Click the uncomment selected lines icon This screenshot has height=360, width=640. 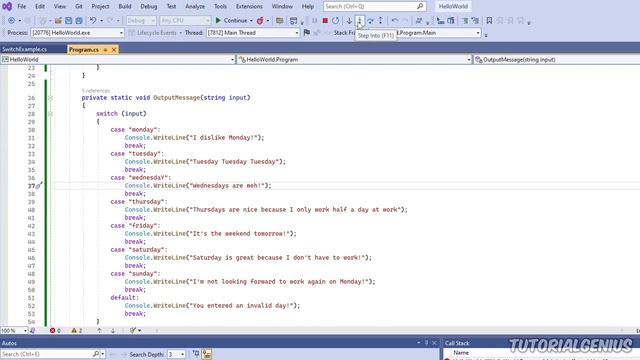pos(475,20)
